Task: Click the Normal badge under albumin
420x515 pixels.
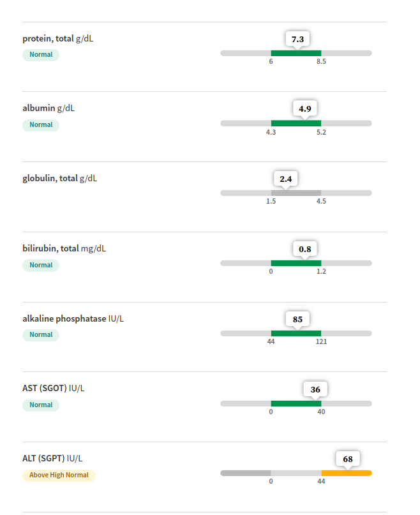Action: pyautogui.click(x=41, y=125)
